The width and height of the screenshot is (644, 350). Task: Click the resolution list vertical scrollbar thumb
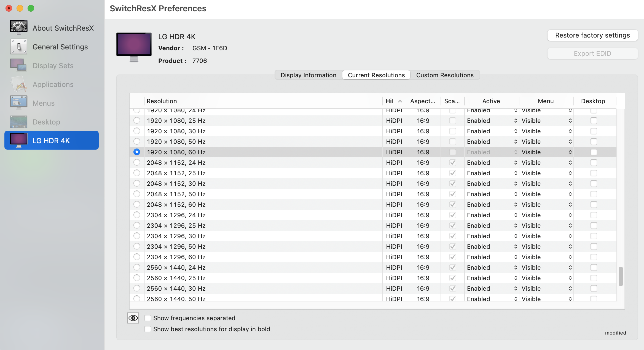click(621, 276)
